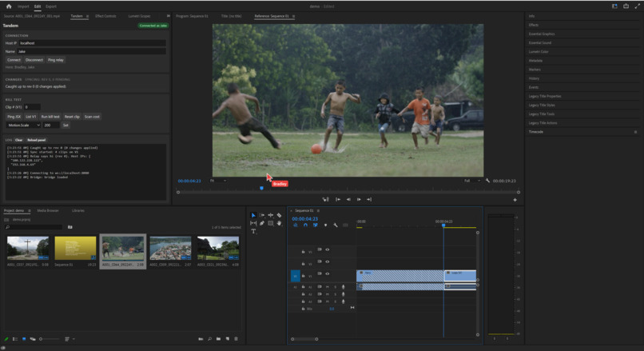Click the monitor button editor plus icon
Image resolution: width=644 pixels, height=351 pixels.
(x=515, y=200)
